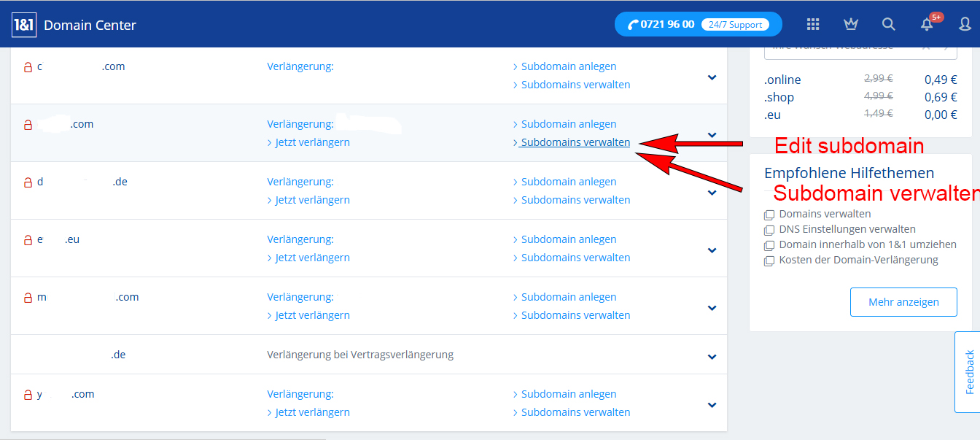
Task: Expand the Verlängerung bei Vertragsverlängerung row
Action: click(712, 357)
